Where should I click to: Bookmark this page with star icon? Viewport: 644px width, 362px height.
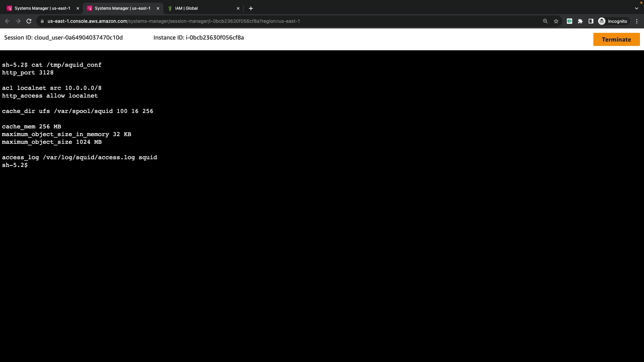[556, 21]
